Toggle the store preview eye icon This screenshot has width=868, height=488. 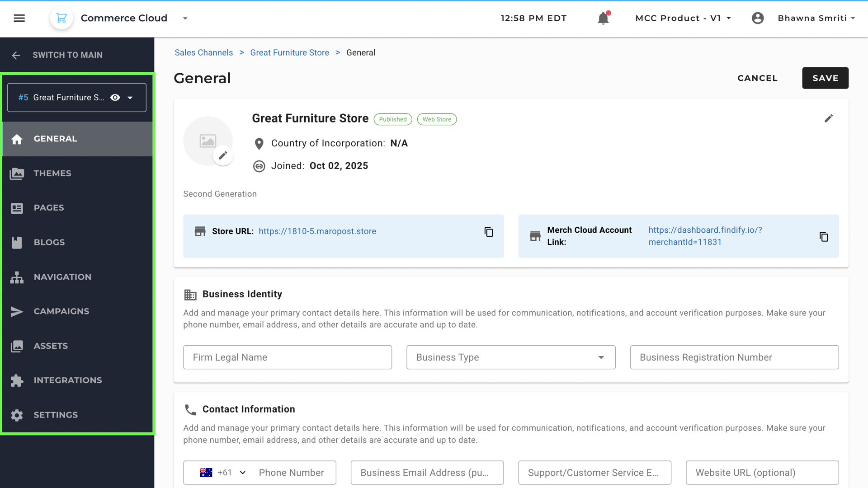click(115, 98)
